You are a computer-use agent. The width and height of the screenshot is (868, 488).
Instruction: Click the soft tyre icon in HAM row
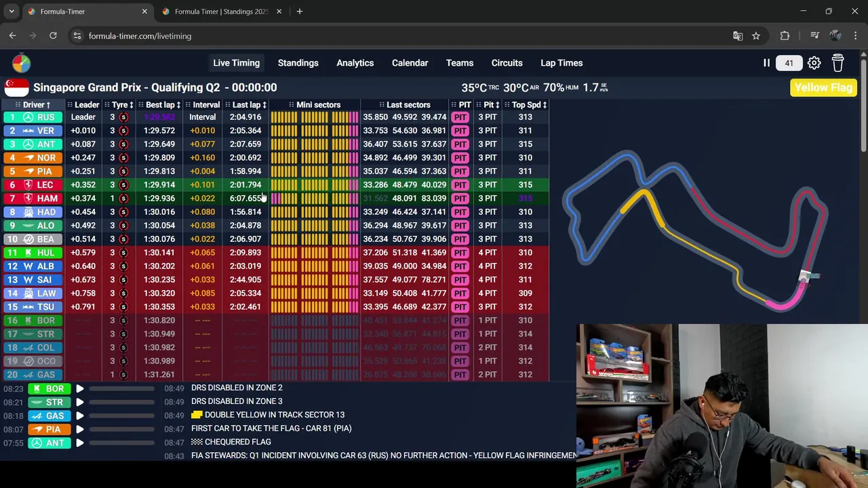(123, 199)
